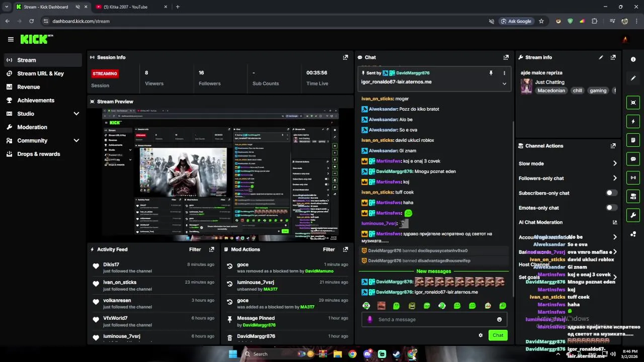This screenshot has width=644, height=362.
Task: Pop out the Chat panel
Action: tap(506, 57)
